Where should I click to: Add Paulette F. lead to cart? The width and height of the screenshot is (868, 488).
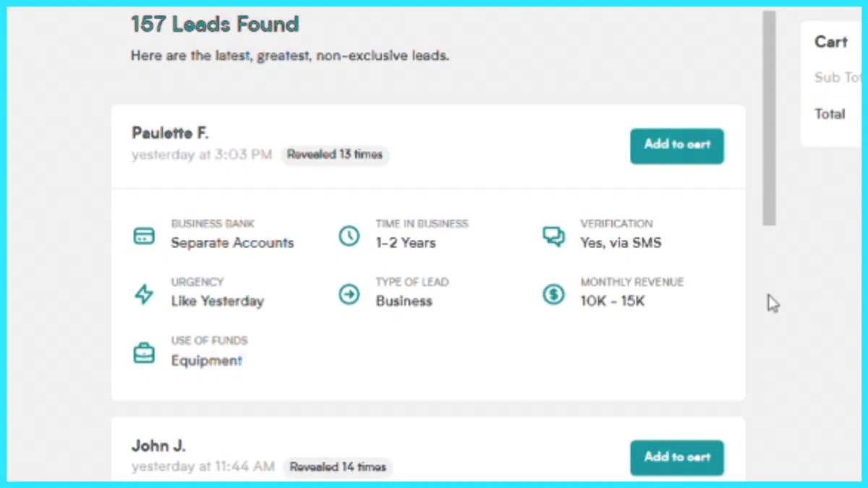[677, 146]
